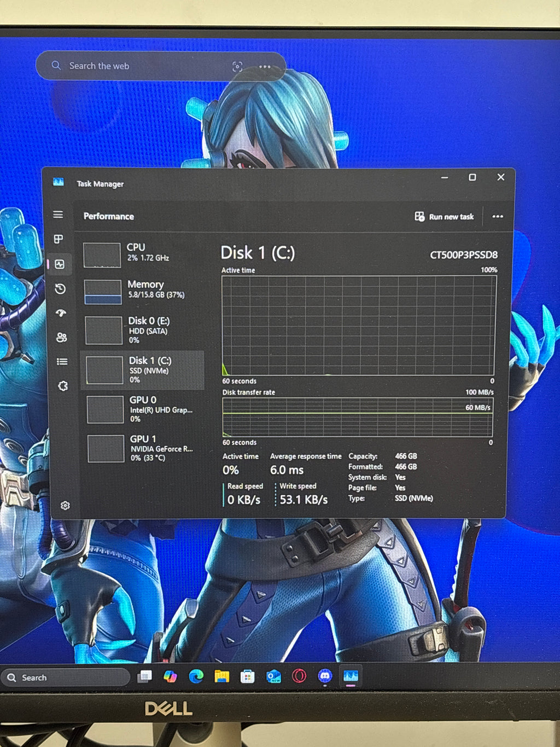The width and height of the screenshot is (560, 747).
Task: Close the Task Manager window
Action: tap(501, 177)
